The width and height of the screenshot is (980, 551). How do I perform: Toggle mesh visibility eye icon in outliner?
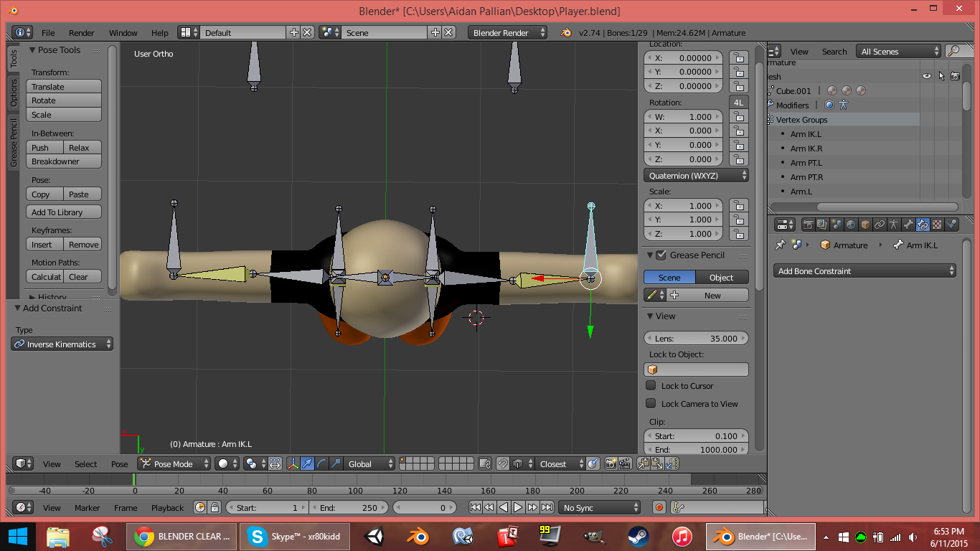click(x=926, y=76)
